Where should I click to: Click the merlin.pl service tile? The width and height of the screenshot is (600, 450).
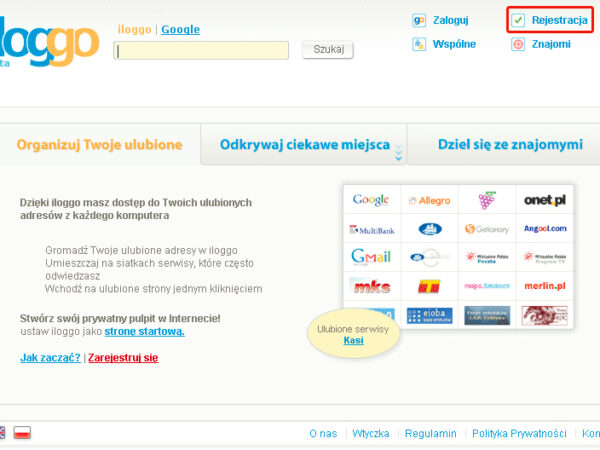[x=544, y=286]
